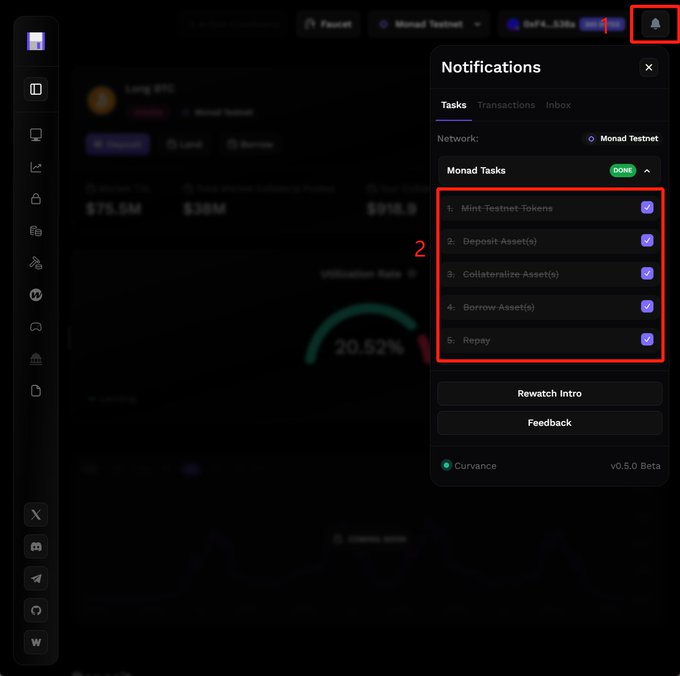Switch to the Tasks tab
680x676 pixels.
453,105
